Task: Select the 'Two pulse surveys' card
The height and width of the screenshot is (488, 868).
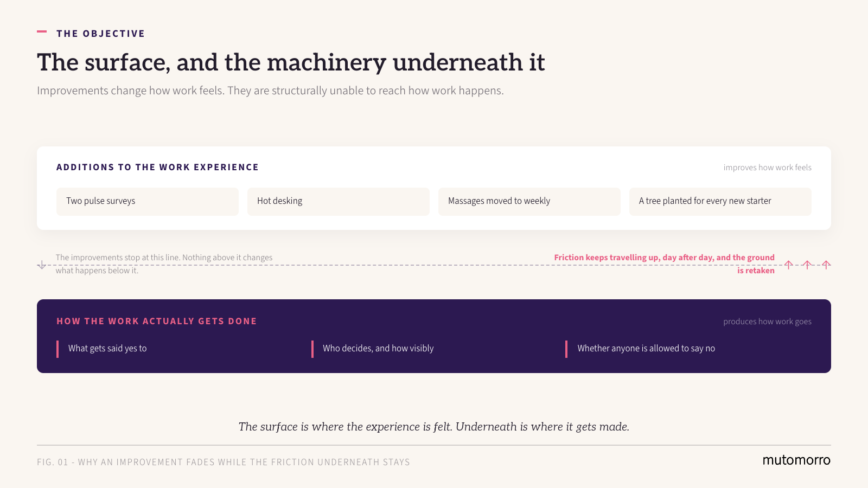Action: tap(148, 202)
